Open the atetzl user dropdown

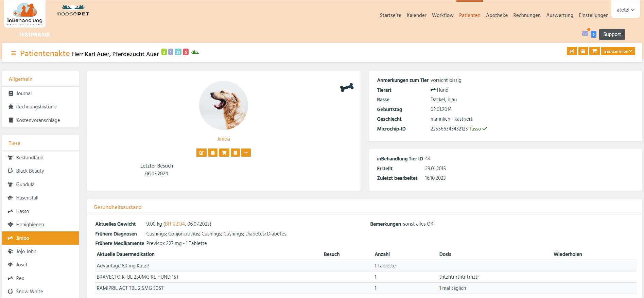click(626, 10)
